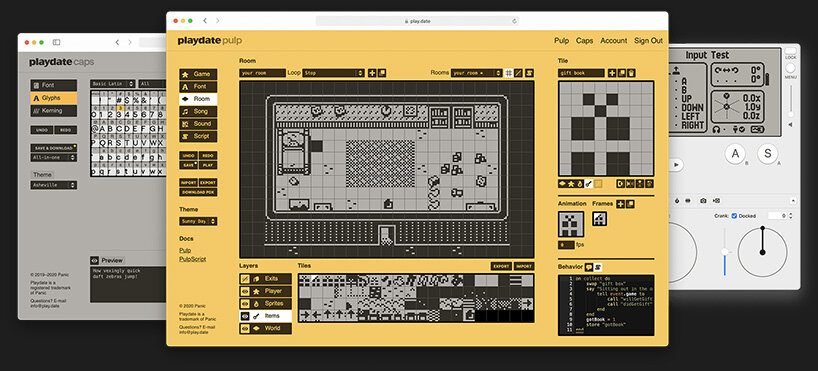Take screenshot with simulator camera icon
Viewport: 818px width, 371px height.
tap(704, 201)
